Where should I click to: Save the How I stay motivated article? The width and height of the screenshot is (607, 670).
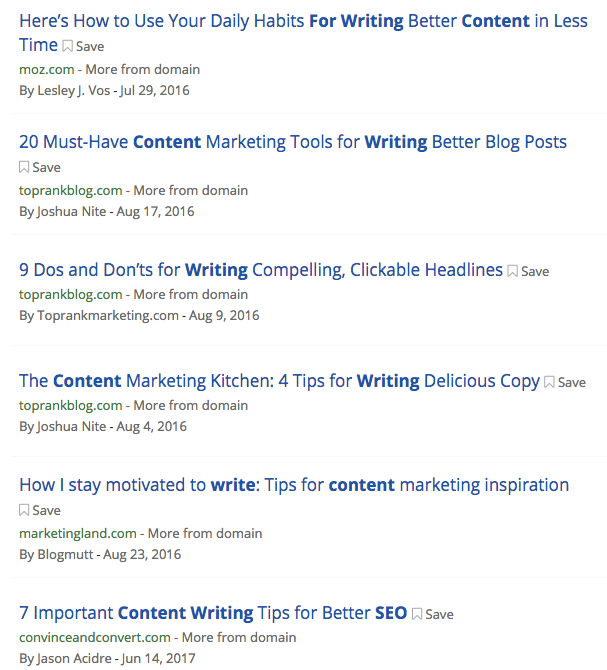[x=40, y=510]
